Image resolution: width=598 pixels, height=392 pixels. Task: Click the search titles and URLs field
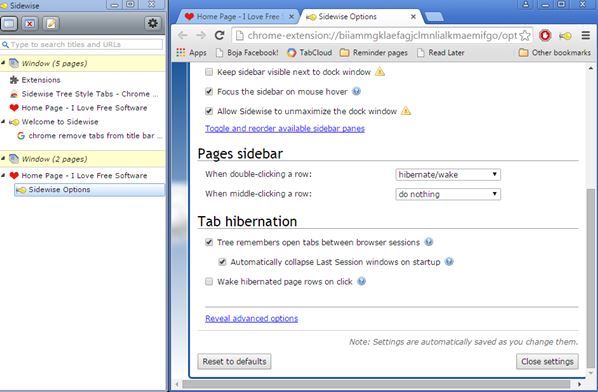[82, 45]
